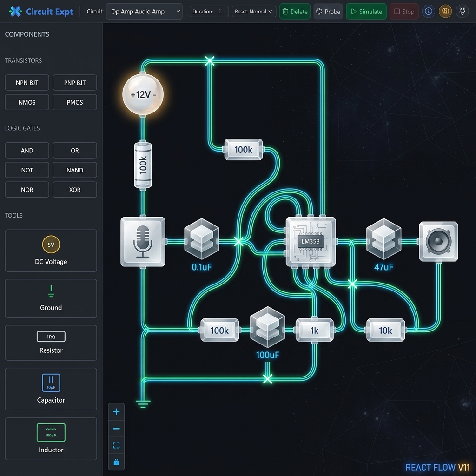
Task: Click the fit view control
Action: pyautogui.click(x=116, y=445)
